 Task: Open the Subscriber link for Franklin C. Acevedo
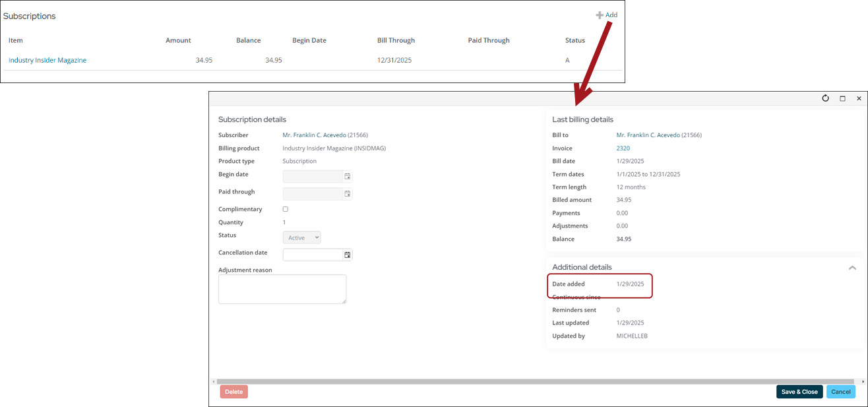click(x=314, y=135)
